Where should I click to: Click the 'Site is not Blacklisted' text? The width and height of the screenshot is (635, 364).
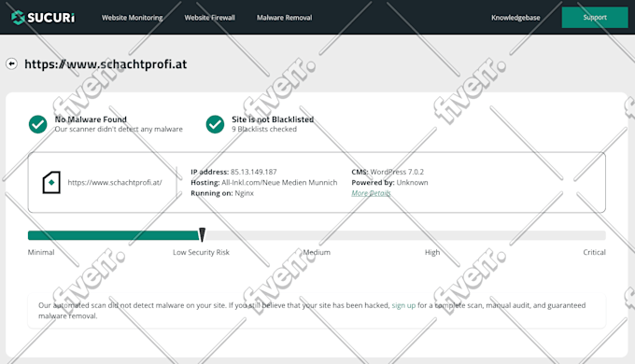[273, 119]
